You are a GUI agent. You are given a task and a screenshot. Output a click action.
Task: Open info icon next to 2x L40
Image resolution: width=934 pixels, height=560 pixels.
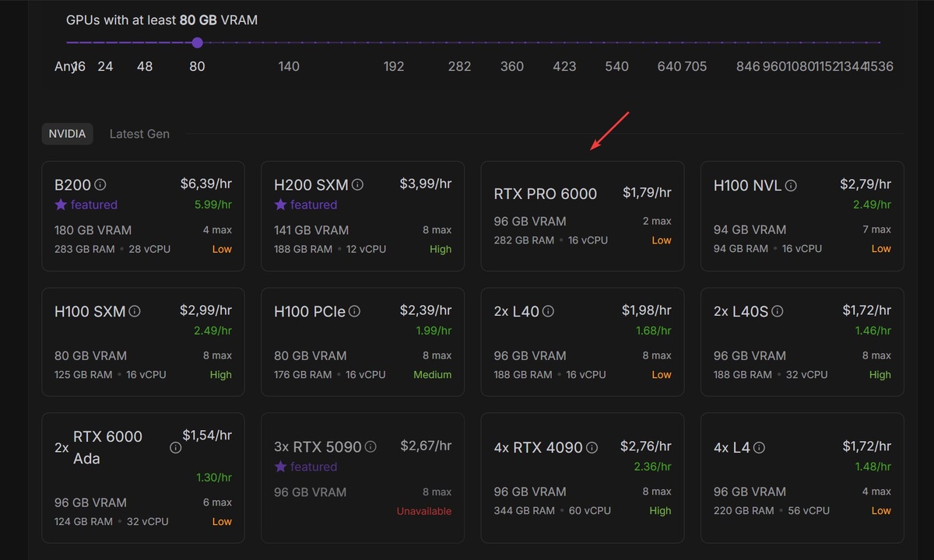[x=548, y=311]
